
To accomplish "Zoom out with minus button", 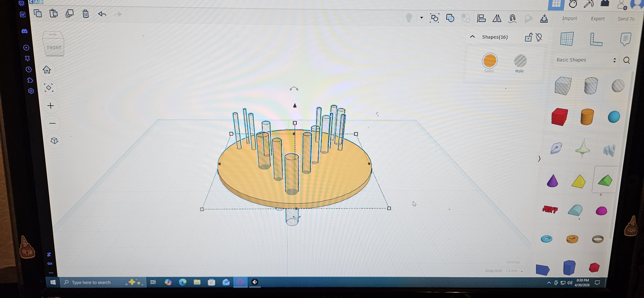I will click(52, 123).
